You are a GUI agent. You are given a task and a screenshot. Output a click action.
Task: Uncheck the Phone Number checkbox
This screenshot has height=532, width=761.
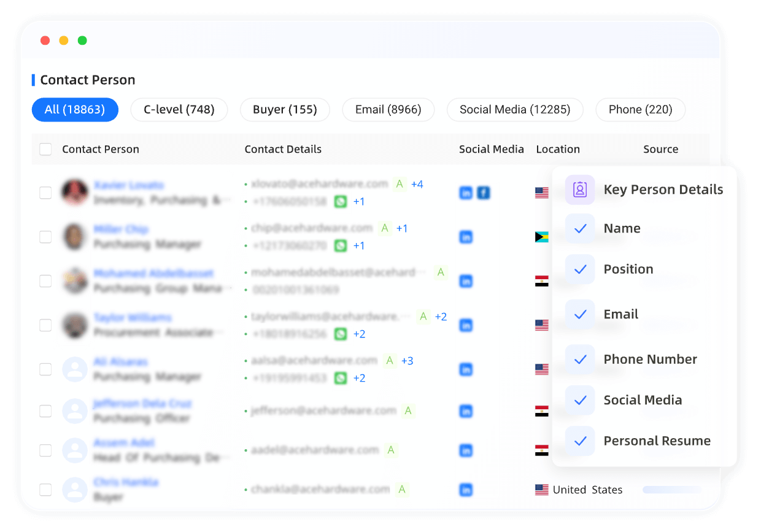[x=580, y=360]
